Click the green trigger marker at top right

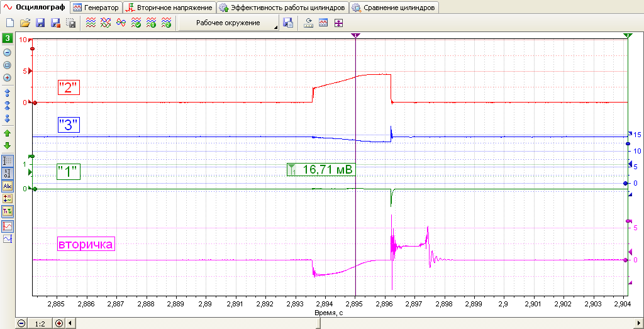coord(628,36)
